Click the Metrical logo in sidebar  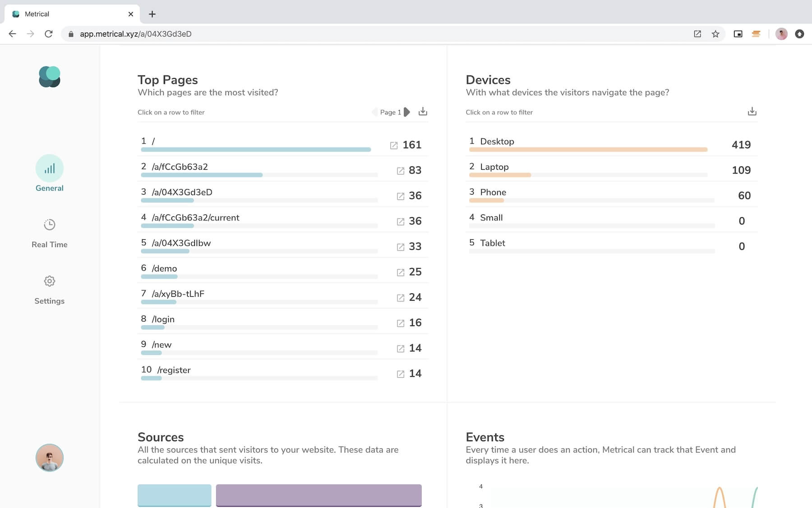click(x=50, y=77)
